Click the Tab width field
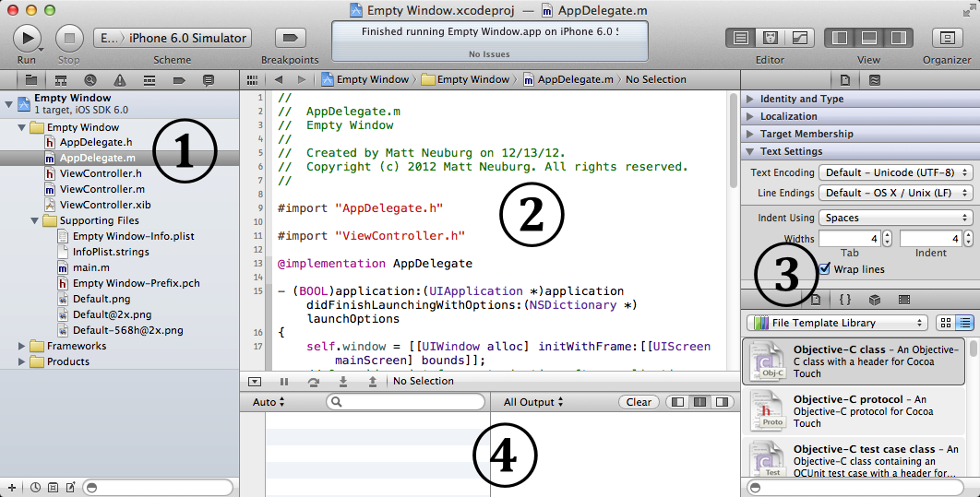 849,239
